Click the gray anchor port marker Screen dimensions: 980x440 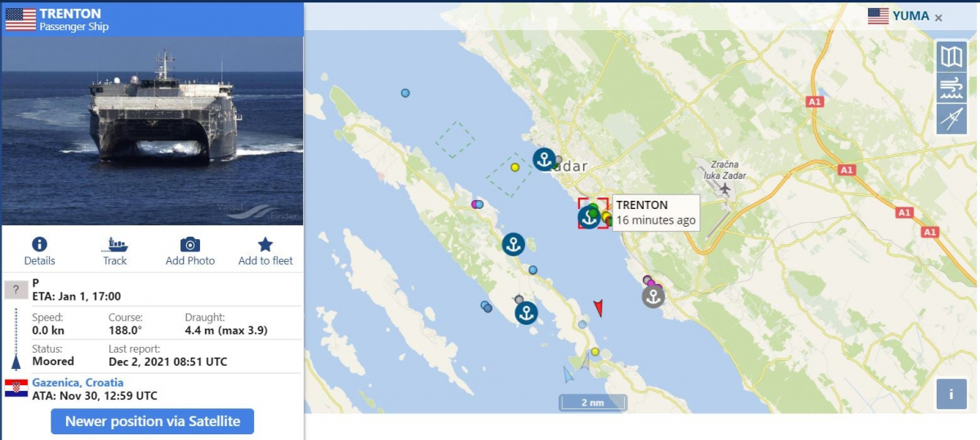653,296
